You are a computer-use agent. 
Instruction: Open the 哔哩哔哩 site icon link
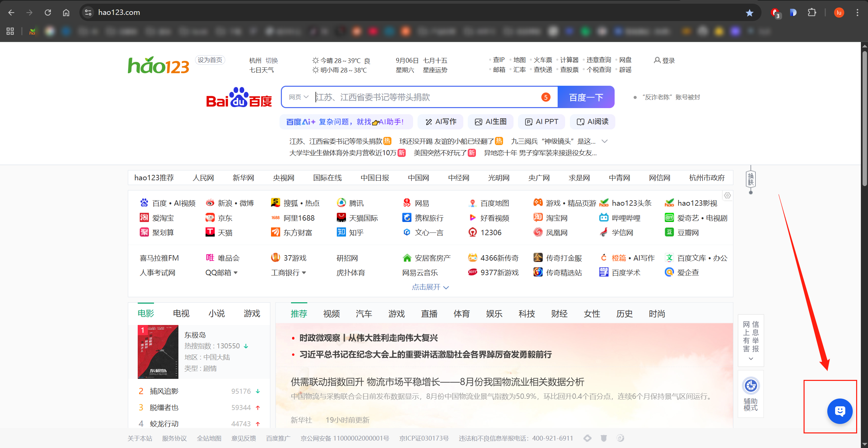(604, 218)
